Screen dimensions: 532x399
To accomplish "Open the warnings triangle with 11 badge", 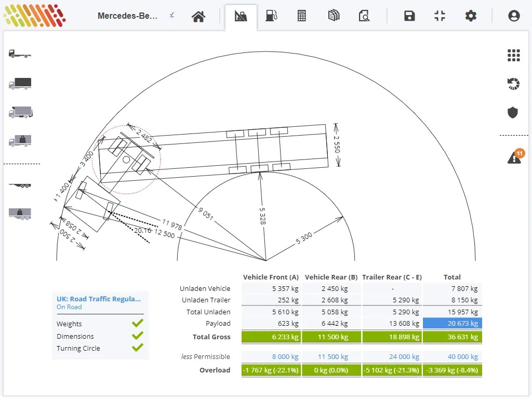I will coord(515,156).
